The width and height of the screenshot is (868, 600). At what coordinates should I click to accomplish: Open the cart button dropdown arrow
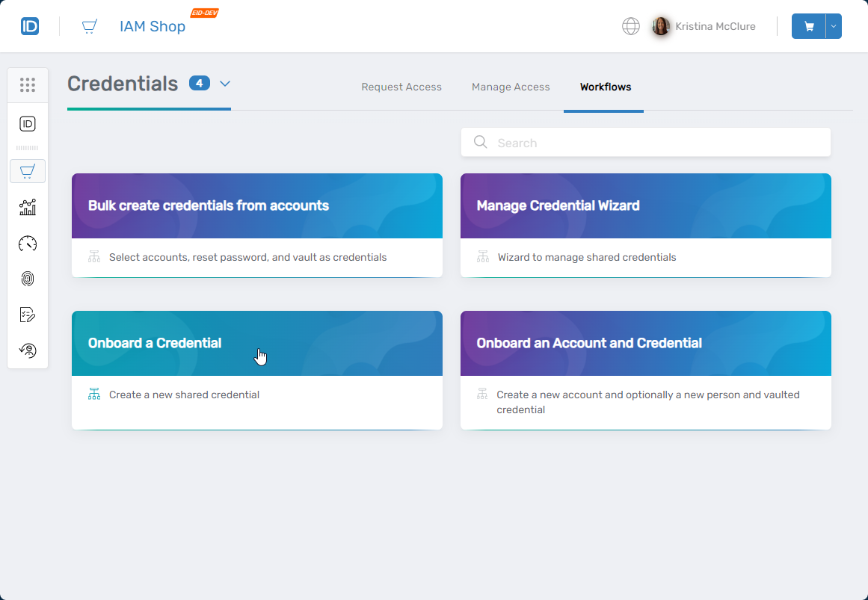[x=834, y=25]
